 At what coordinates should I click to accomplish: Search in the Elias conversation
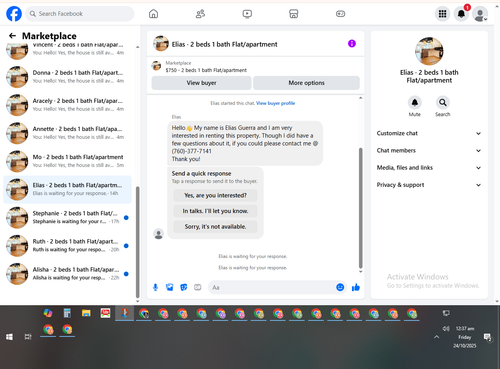click(x=443, y=103)
